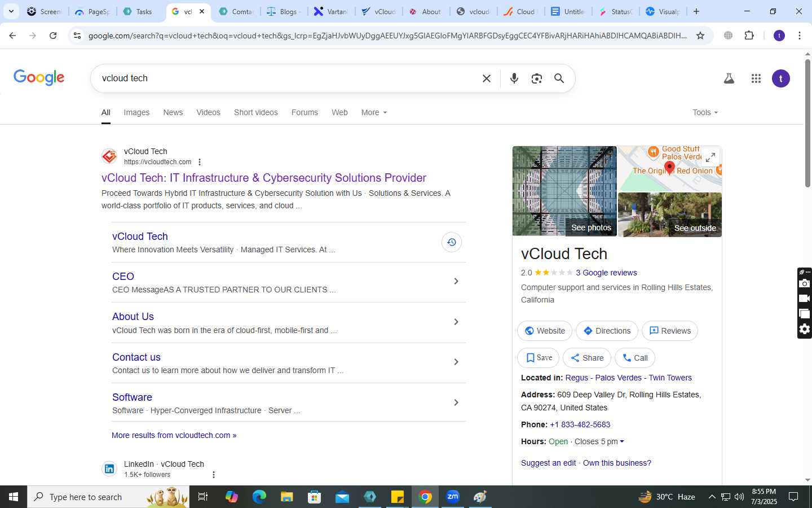Image resolution: width=812 pixels, height=508 pixels.
Task: Start voice search with the microphone icon
Action: (514, 78)
